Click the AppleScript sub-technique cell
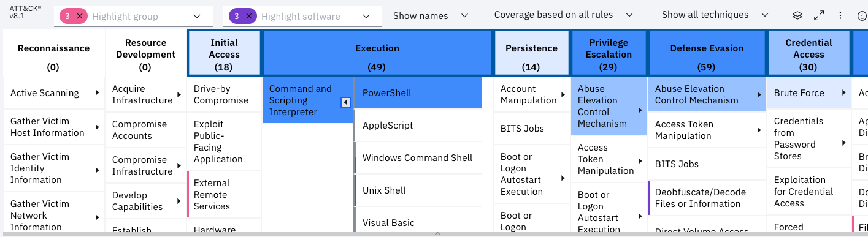Image resolution: width=868 pixels, height=237 pixels. [418, 126]
